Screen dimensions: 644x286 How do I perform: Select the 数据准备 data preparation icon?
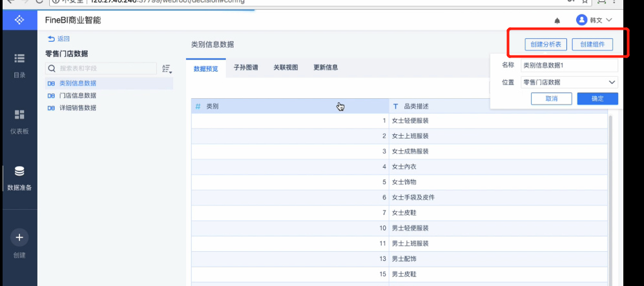tap(19, 172)
